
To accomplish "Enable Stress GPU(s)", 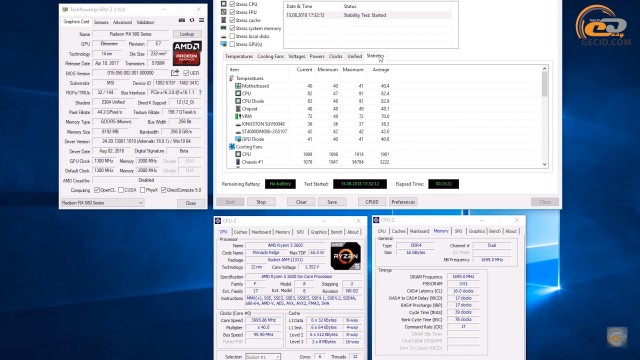I will tap(232, 44).
